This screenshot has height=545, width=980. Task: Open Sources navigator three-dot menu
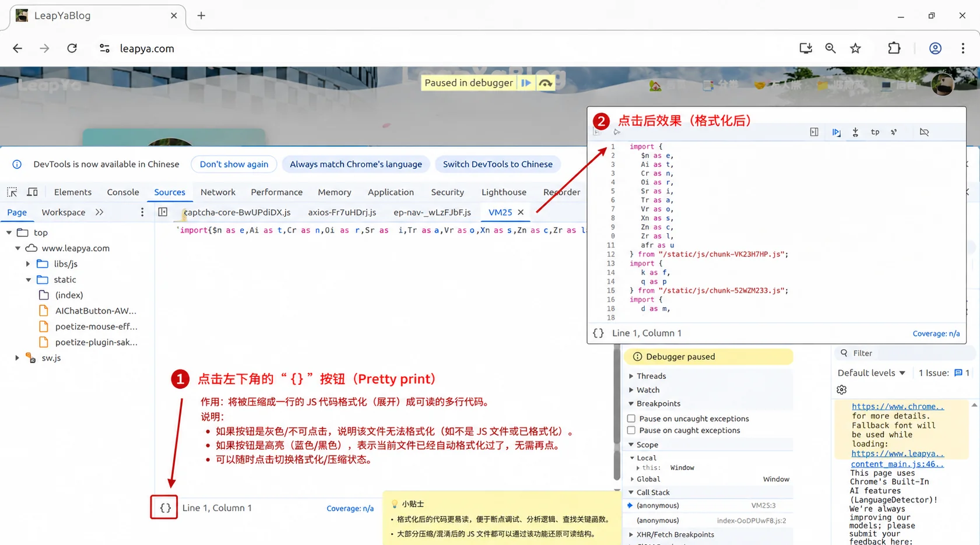[142, 212]
